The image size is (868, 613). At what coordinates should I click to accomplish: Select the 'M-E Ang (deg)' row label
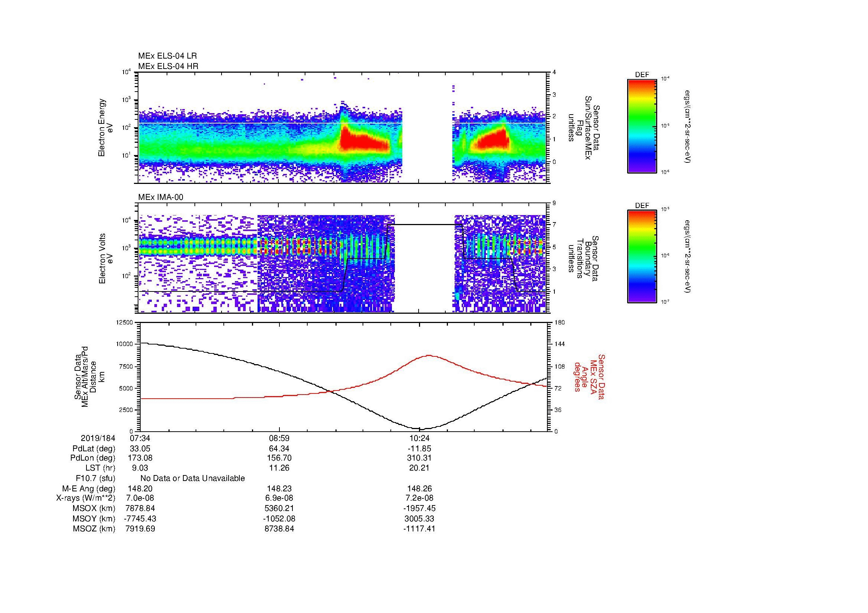coord(88,489)
